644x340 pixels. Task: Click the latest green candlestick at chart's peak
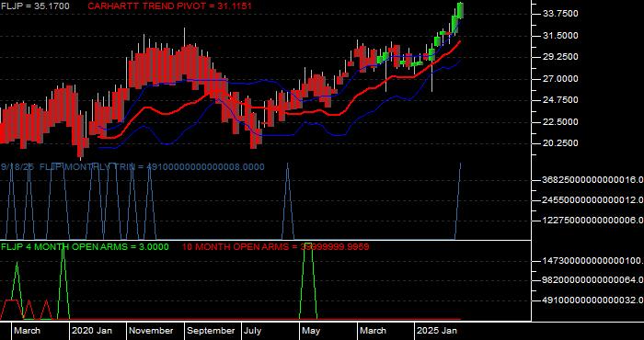[x=460, y=10]
